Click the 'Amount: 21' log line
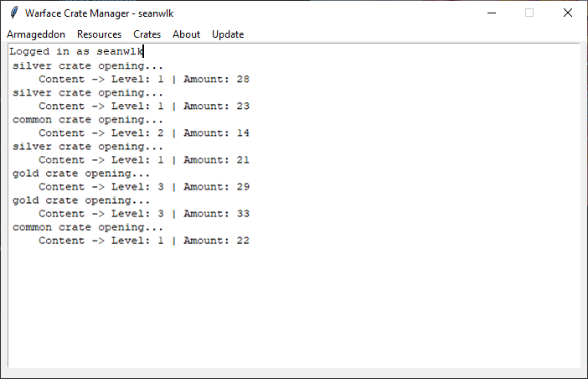 pos(144,160)
